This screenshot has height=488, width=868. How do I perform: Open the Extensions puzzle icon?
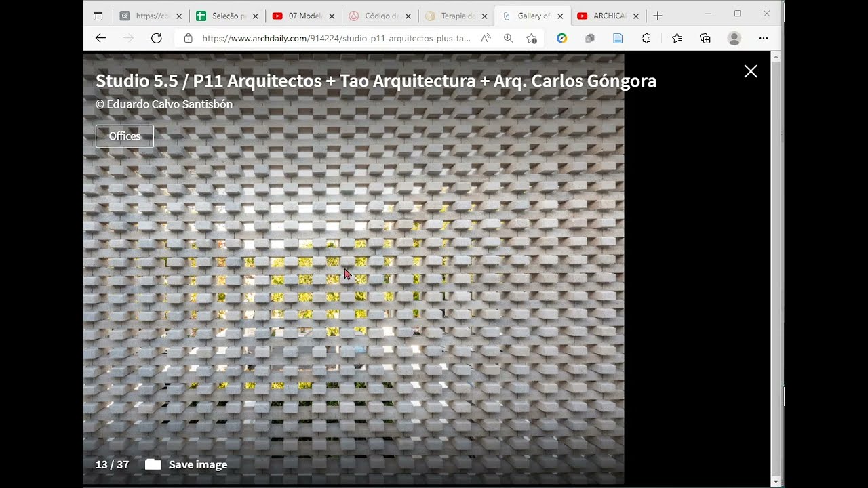646,39
